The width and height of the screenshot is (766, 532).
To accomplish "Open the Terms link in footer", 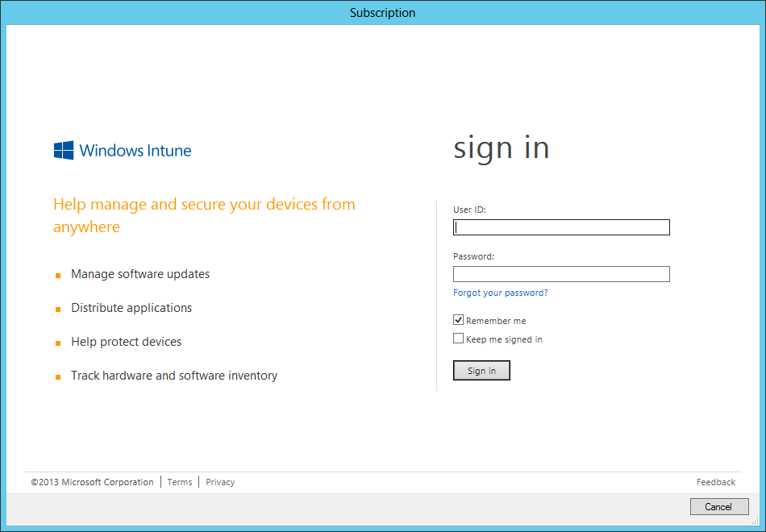I will tap(180, 482).
